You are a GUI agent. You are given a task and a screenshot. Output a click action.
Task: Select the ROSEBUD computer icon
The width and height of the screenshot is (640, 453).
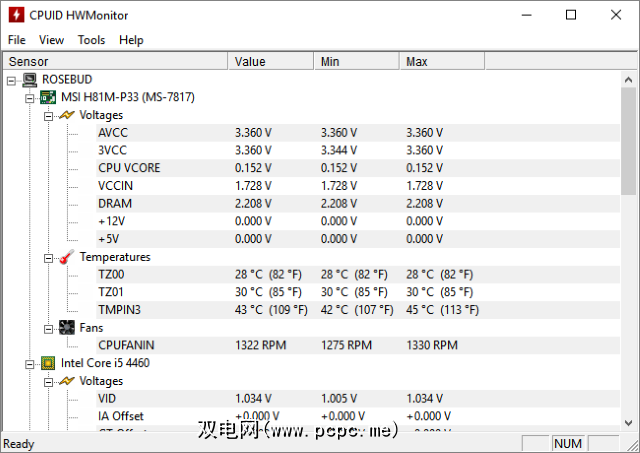pos(29,80)
